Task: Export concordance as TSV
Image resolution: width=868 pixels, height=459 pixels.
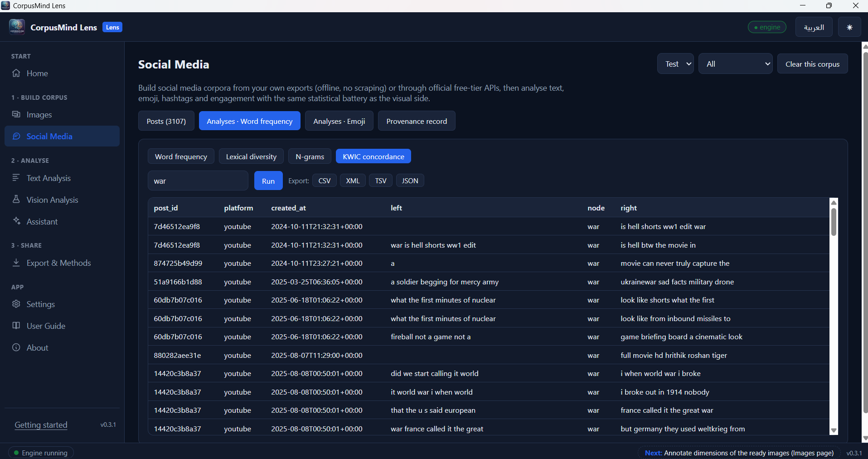Action: [381, 181]
